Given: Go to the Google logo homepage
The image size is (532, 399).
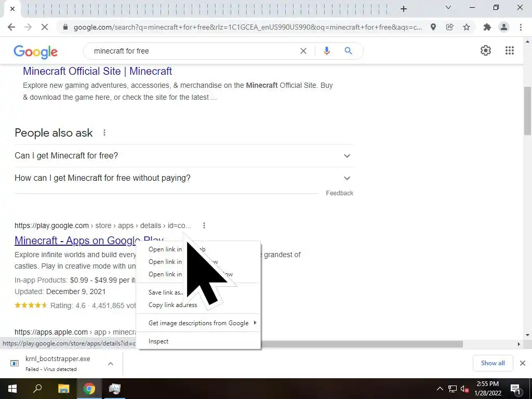Looking at the screenshot, I should point(36,51).
